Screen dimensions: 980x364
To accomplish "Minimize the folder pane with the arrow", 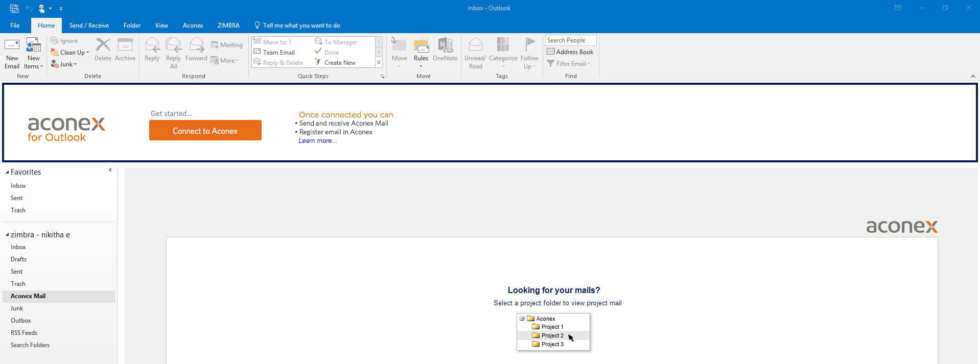I will click(110, 170).
